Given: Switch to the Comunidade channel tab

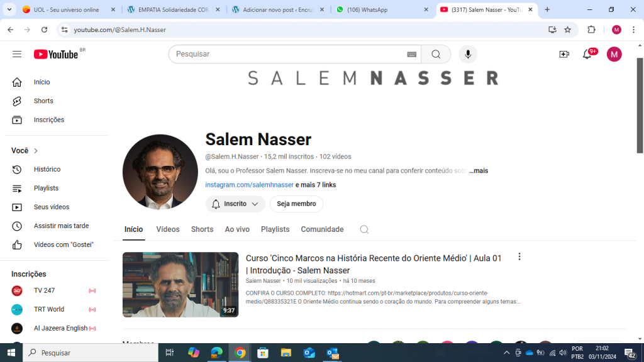Looking at the screenshot, I should pyautogui.click(x=322, y=229).
